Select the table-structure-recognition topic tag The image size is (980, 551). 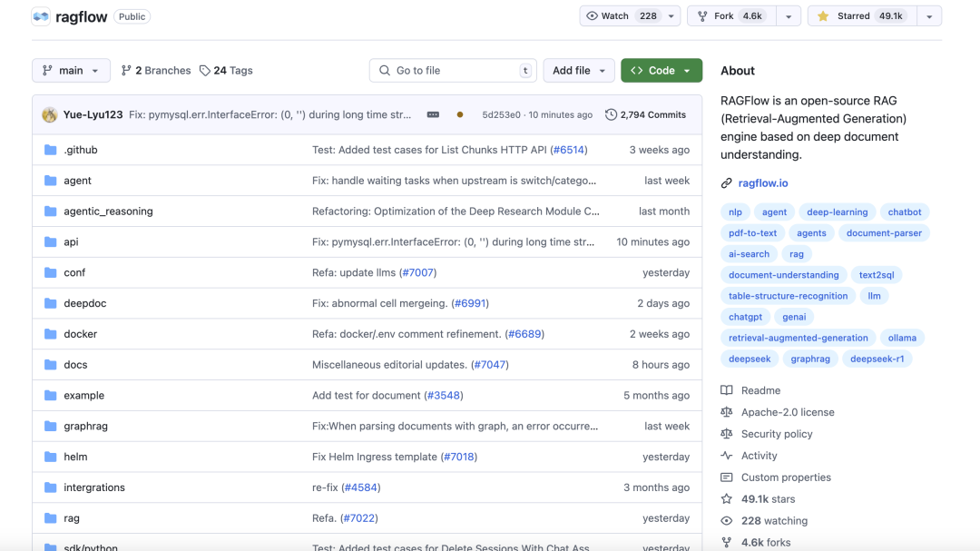[x=789, y=296]
